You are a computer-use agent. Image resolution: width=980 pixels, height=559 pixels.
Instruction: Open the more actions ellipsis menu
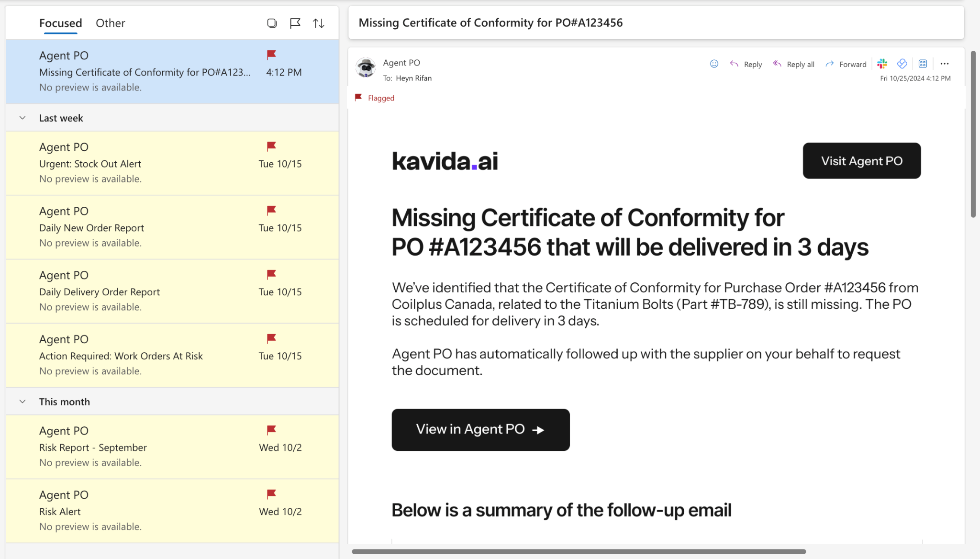click(x=945, y=64)
